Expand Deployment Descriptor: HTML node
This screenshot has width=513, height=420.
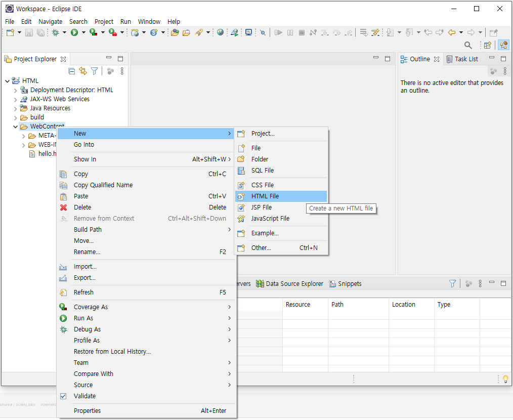[x=15, y=91]
